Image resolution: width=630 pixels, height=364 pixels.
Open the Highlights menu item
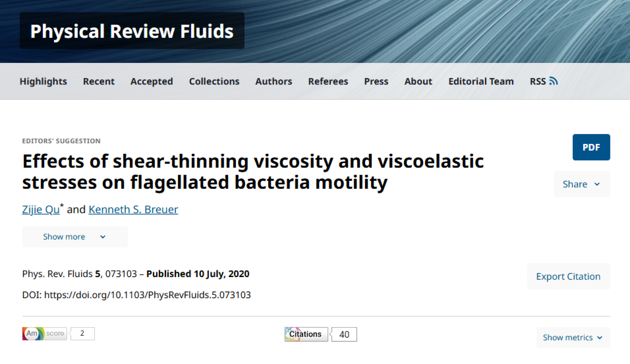pos(43,81)
